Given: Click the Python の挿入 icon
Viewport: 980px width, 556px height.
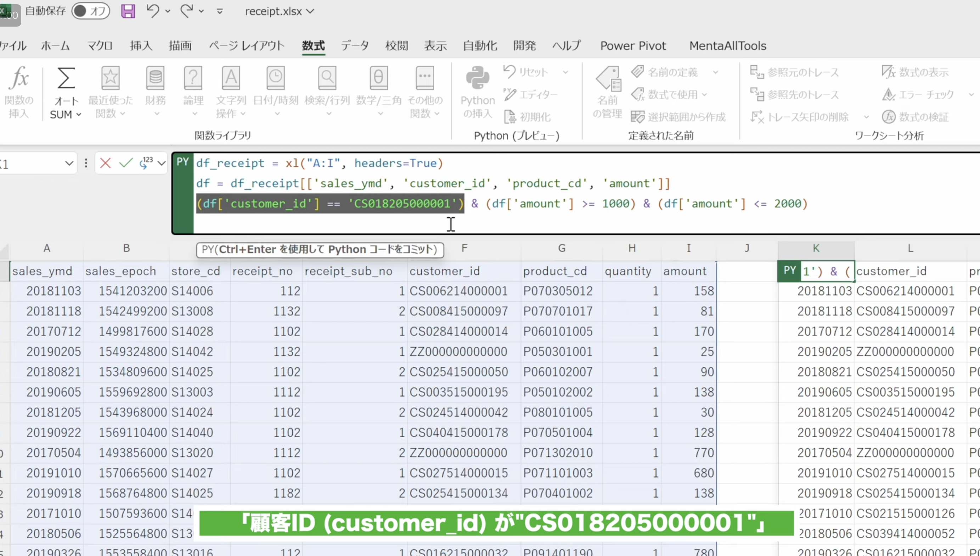Looking at the screenshot, I should [478, 78].
